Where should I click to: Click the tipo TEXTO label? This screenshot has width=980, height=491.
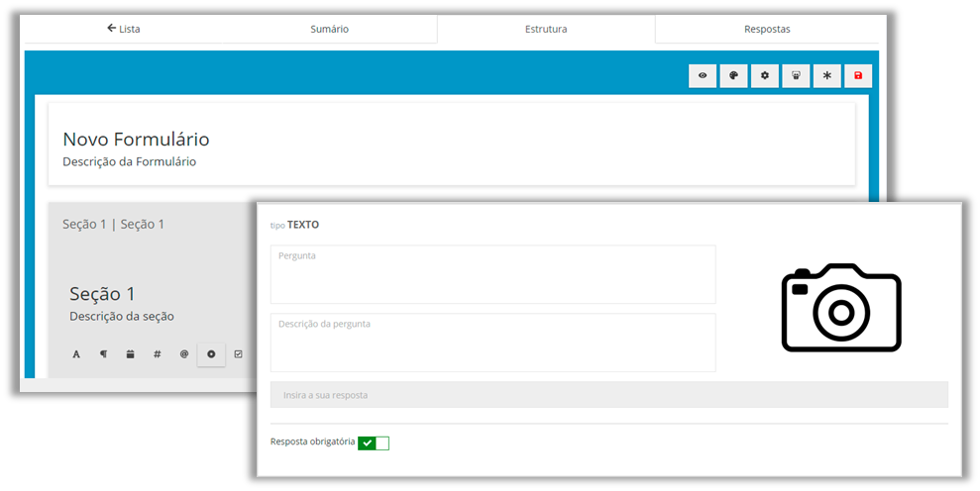tap(294, 225)
